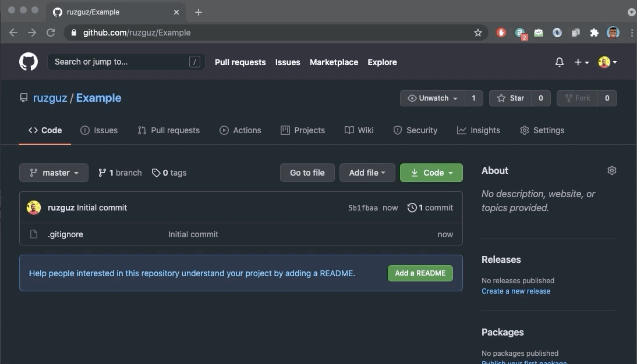
Task: Open a new browser tab
Action: point(198,12)
